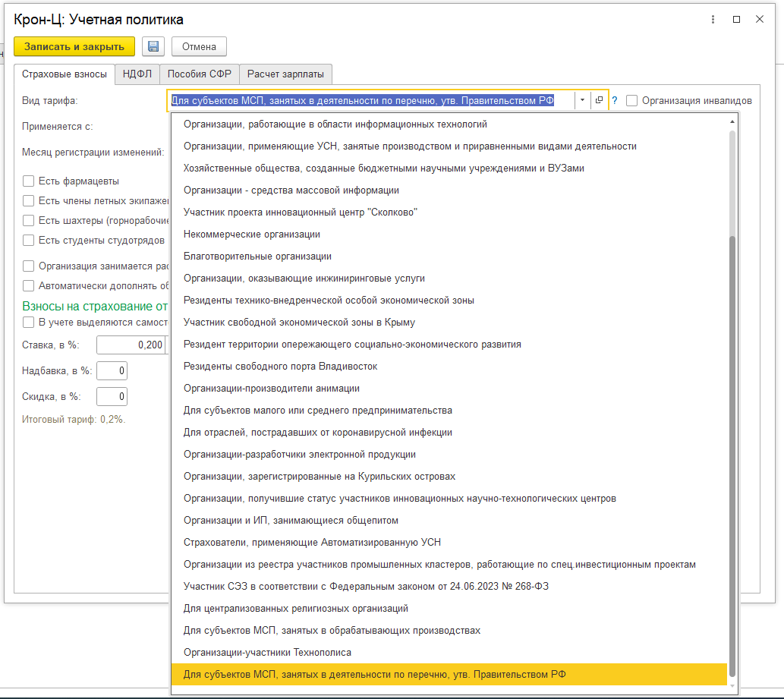Collapse the Вид тарифа dropdown arrow
This screenshot has height=699, width=784.
point(581,100)
